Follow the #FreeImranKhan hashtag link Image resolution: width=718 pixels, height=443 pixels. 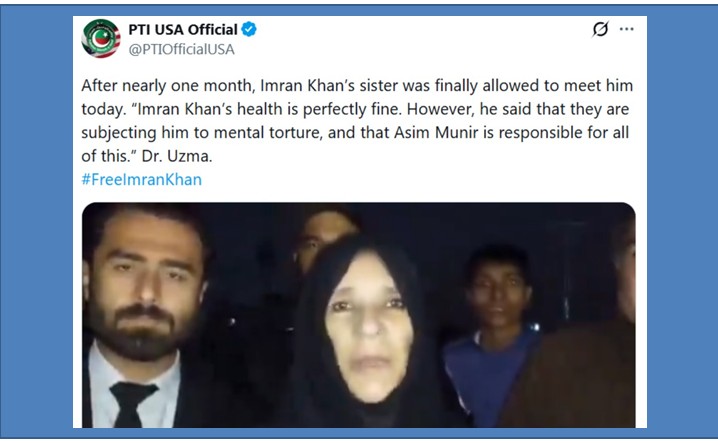click(141, 179)
